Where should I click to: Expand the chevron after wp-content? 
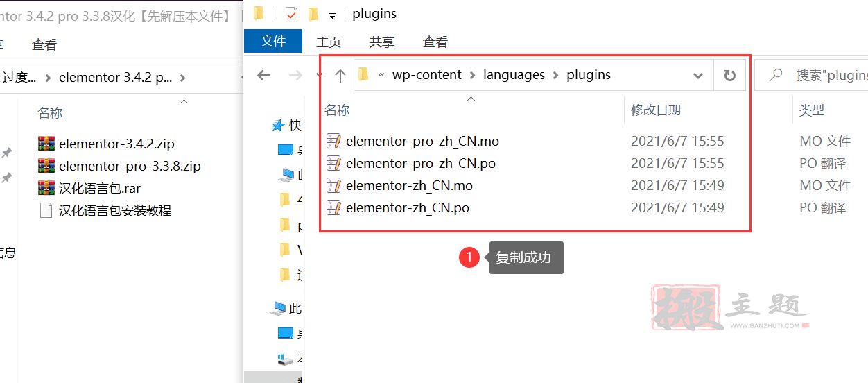tap(473, 75)
